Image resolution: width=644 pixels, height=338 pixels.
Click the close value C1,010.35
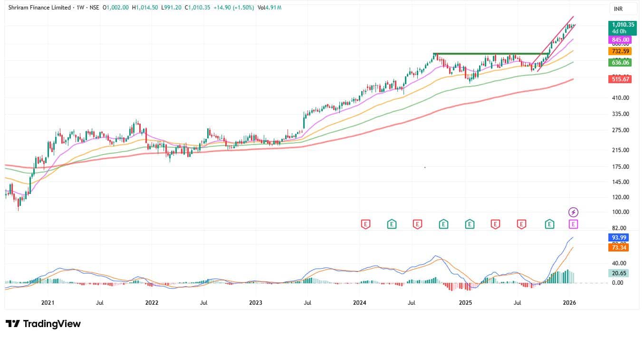tap(197, 8)
